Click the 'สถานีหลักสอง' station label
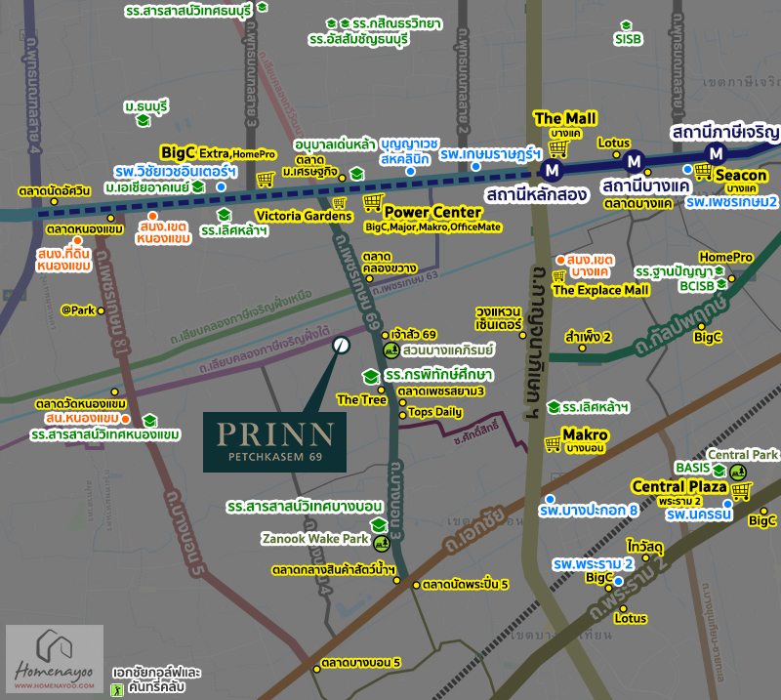This screenshot has height=700, width=781. [536, 194]
